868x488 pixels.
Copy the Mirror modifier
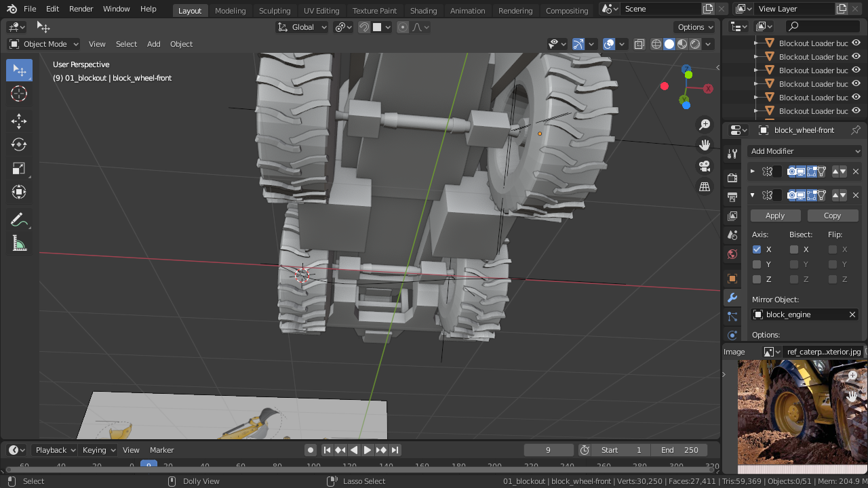point(832,216)
